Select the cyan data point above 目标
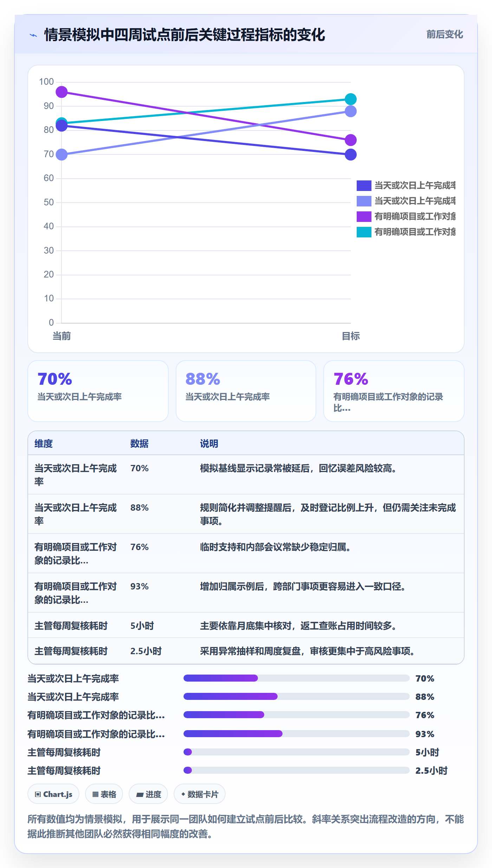 [351, 99]
